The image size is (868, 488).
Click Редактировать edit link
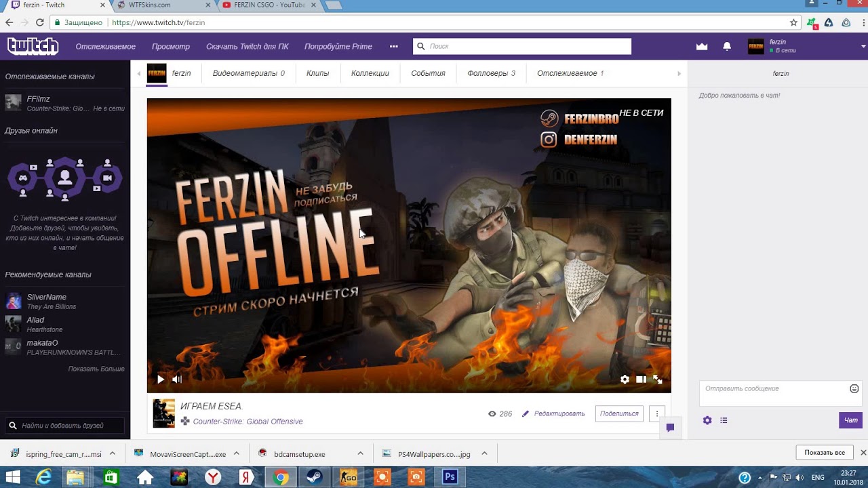[553, 413]
